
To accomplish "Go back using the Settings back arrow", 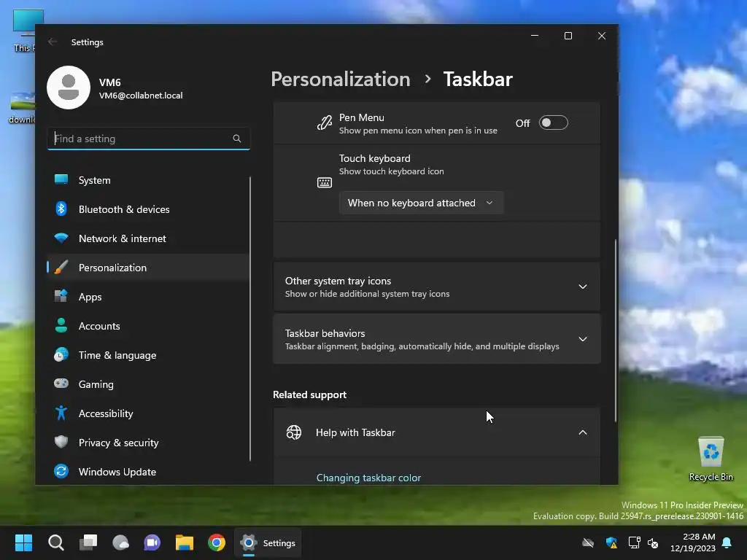I will (x=53, y=42).
